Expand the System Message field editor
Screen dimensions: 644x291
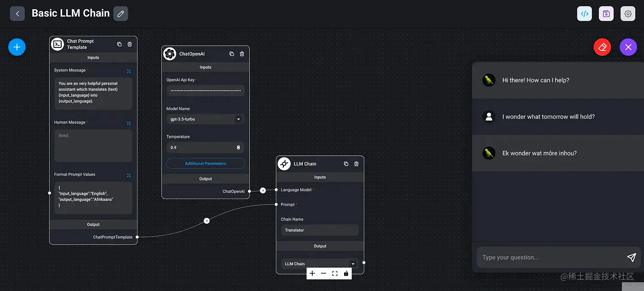click(x=129, y=71)
